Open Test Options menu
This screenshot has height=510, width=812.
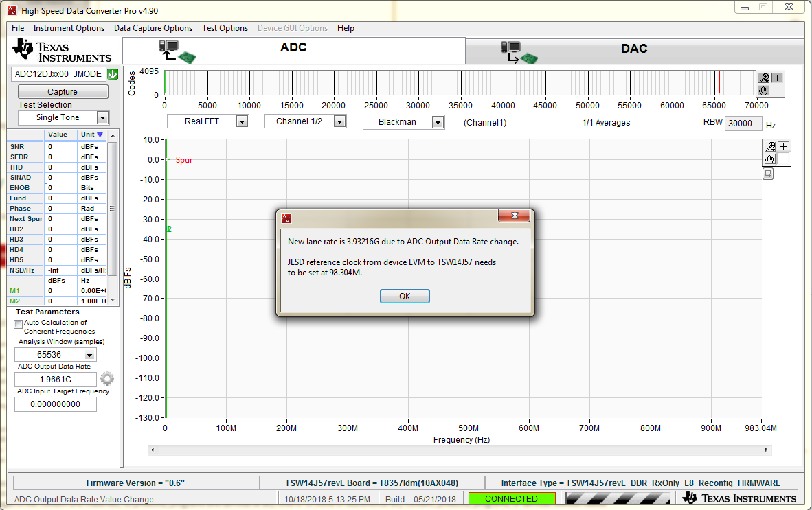coord(225,28)
